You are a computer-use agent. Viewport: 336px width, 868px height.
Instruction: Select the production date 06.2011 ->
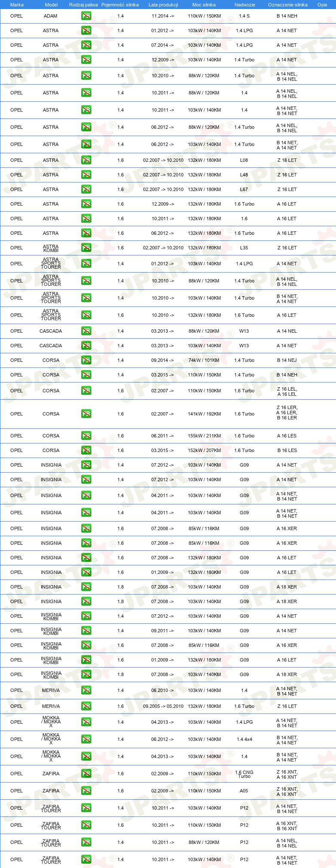[162, 436]
